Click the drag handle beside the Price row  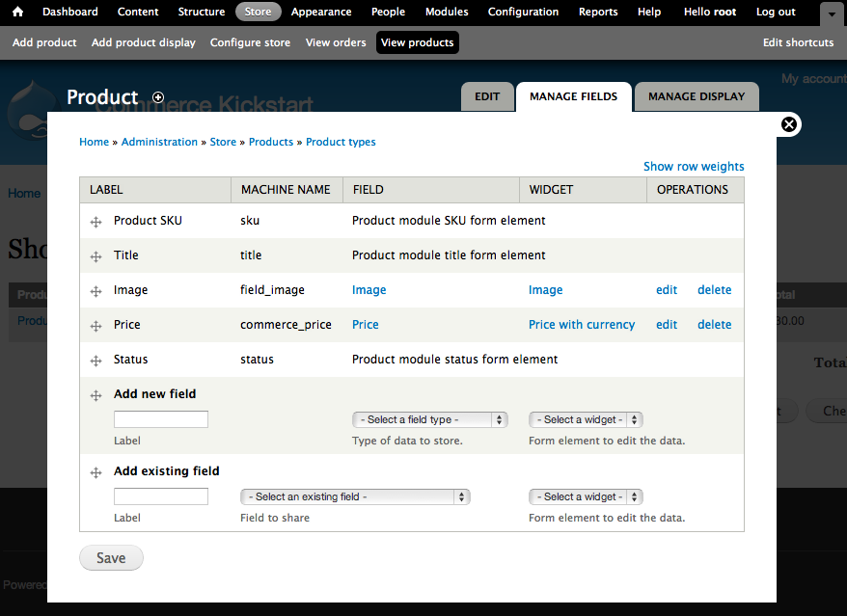tap(96, 325)
